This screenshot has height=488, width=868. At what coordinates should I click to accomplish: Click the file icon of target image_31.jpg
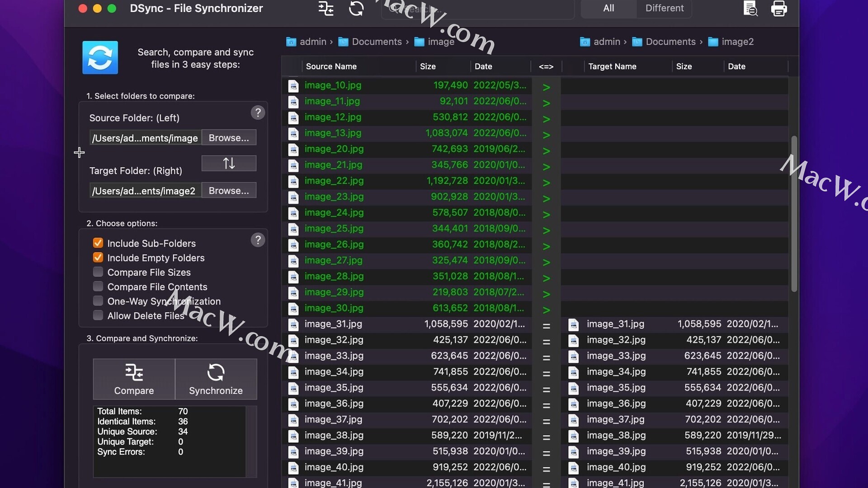click(573, 324)
